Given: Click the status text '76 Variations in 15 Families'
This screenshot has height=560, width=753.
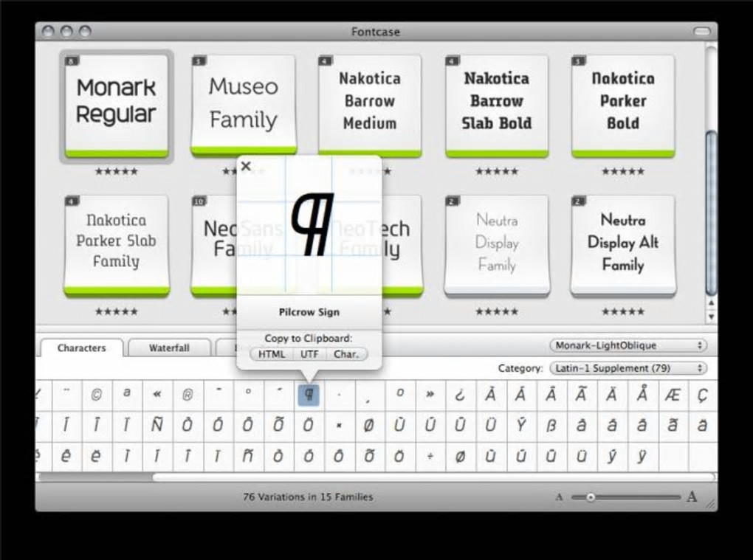Looking at the screenshot, I should (308, 497).
